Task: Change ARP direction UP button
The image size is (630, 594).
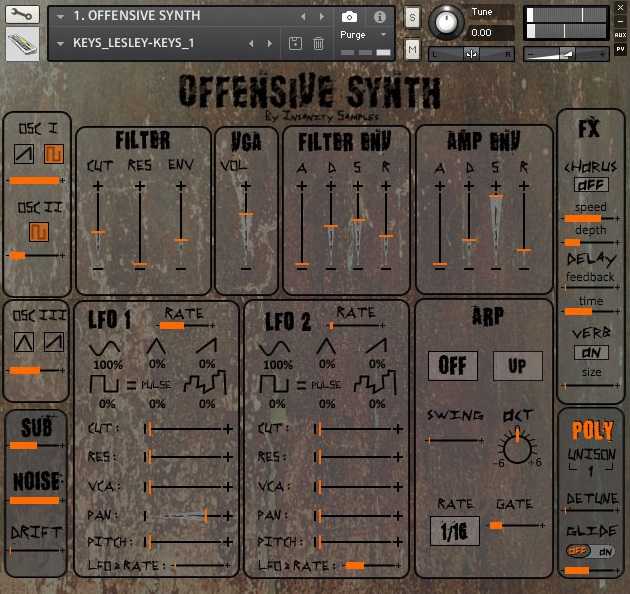Action: (518, 366)
